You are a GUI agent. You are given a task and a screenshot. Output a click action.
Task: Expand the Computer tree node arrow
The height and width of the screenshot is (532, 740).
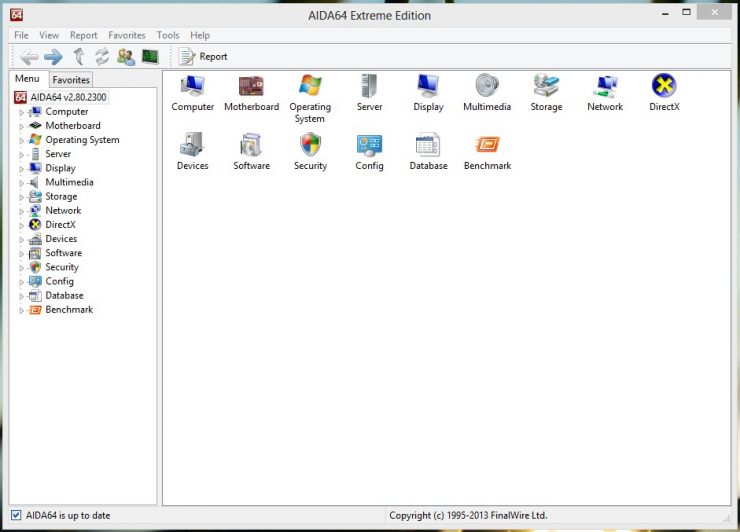[x=21, y=112]
